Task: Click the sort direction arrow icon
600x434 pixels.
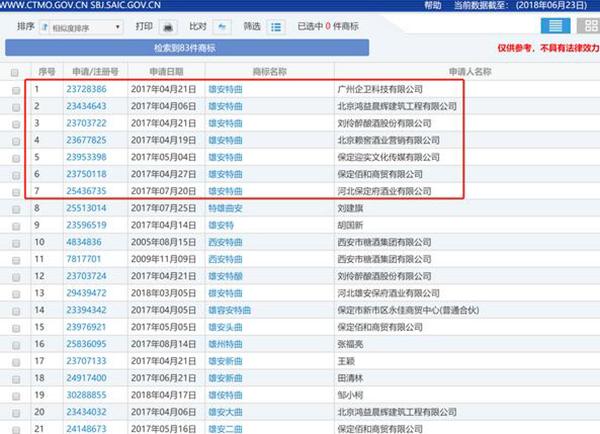Action: 45,28
